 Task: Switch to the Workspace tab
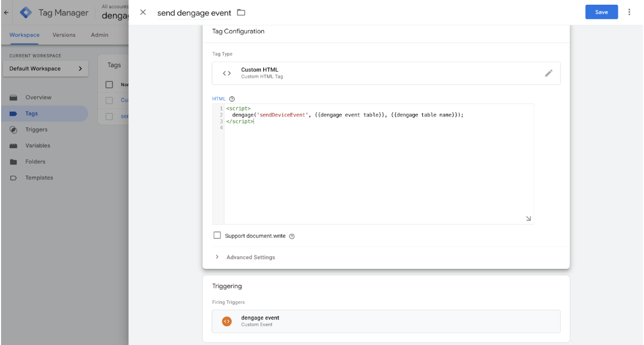(25, 35)
